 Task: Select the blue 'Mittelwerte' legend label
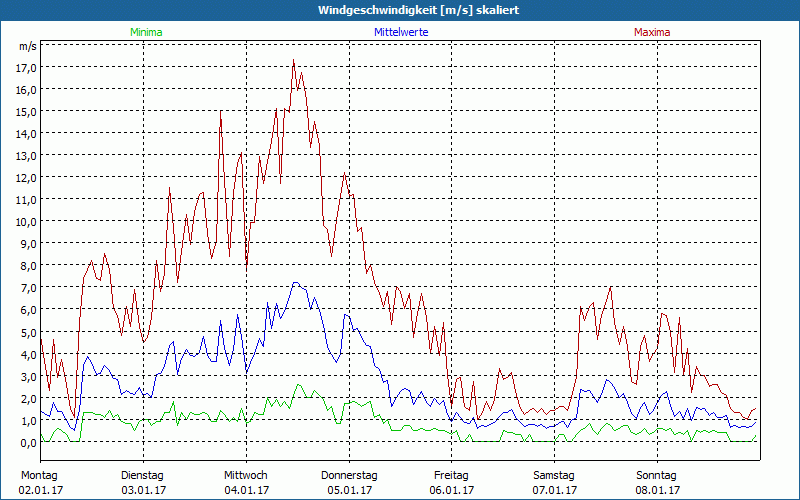click(x=401, y=32)
